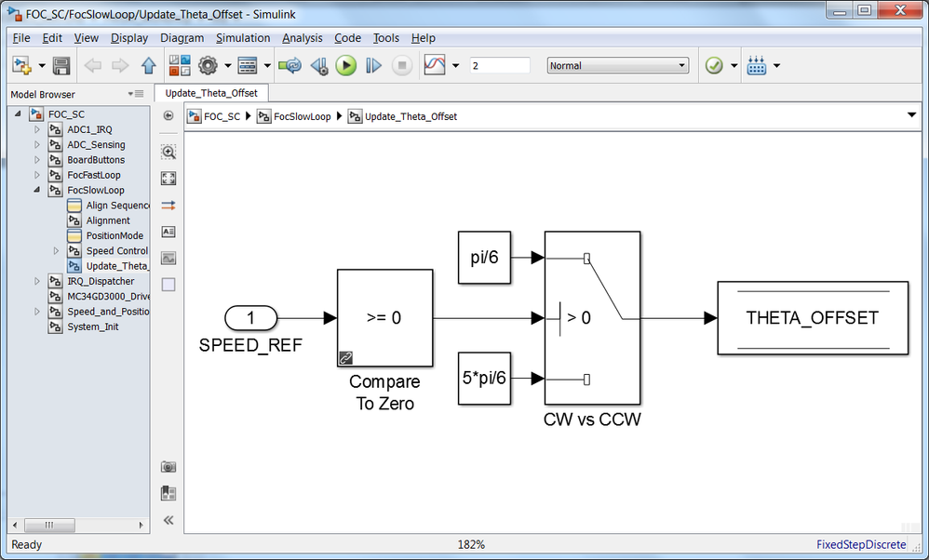Toggle the Hide/Show Explorer Bar button
Screen dimensions: 929x560
168,115
